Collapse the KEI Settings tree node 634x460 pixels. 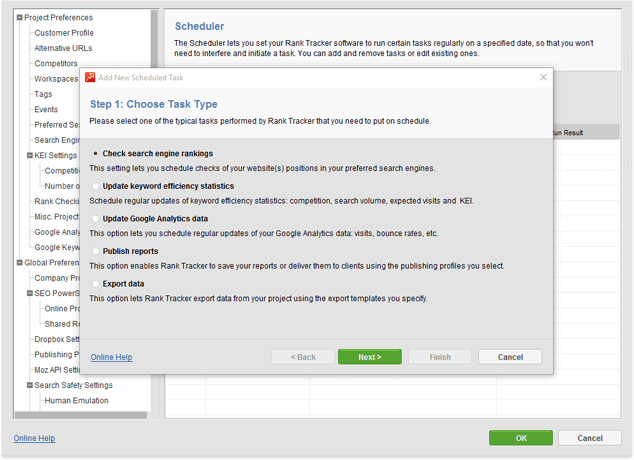[x=30, y=155]
